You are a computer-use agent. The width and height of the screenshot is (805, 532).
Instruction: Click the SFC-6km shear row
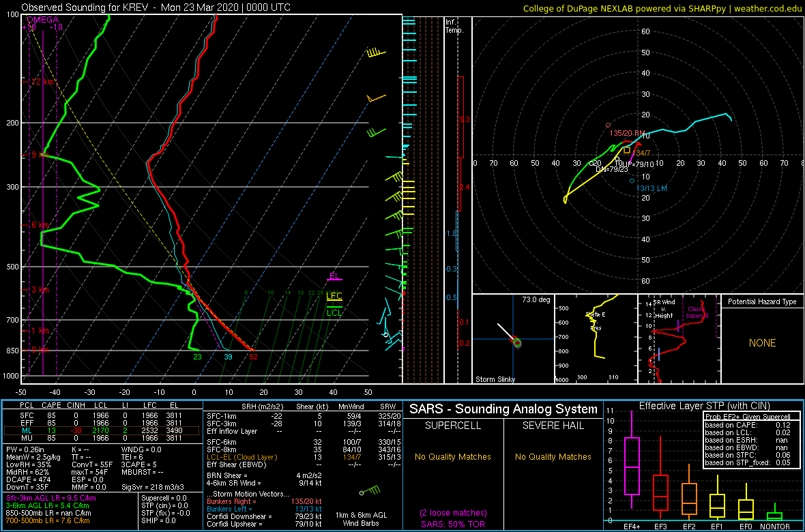pyautogui.click(x=303, y=441)
